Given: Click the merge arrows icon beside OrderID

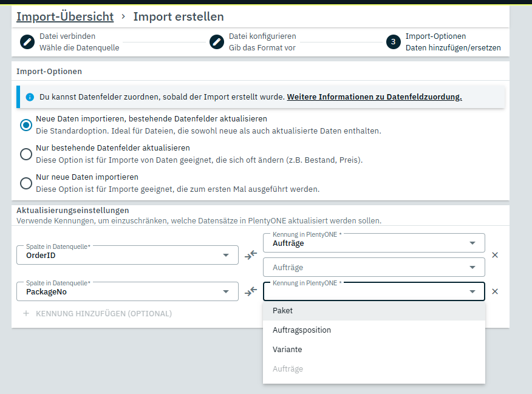Looking at the screenshot, I should [251, 256].
